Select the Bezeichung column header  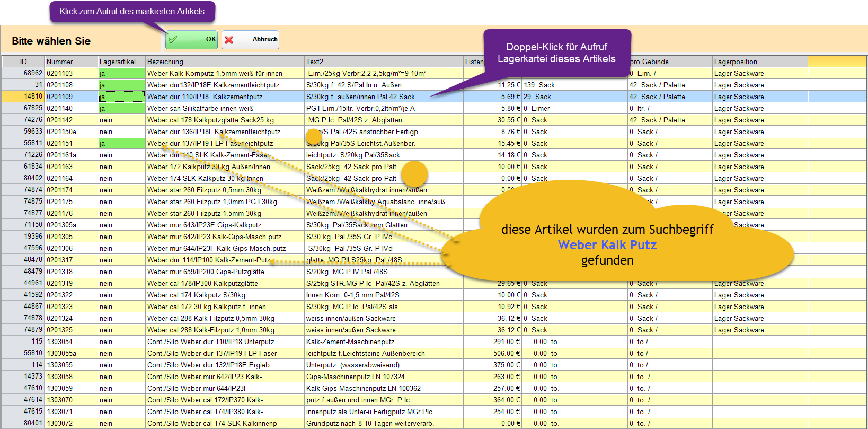225,62
